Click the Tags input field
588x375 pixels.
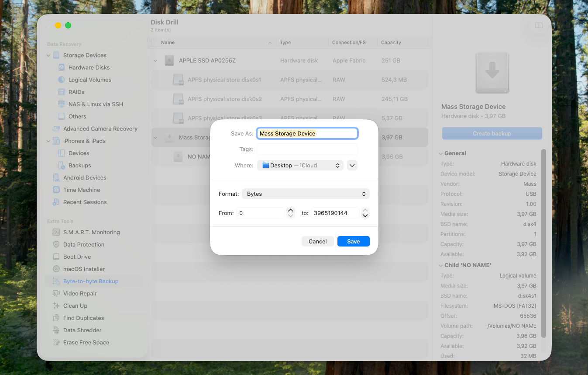(307, 149)
